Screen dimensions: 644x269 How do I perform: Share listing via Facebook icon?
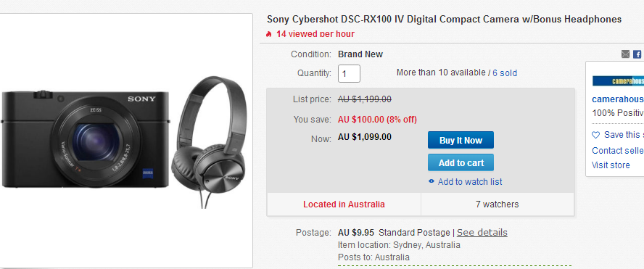click(637, 54)
